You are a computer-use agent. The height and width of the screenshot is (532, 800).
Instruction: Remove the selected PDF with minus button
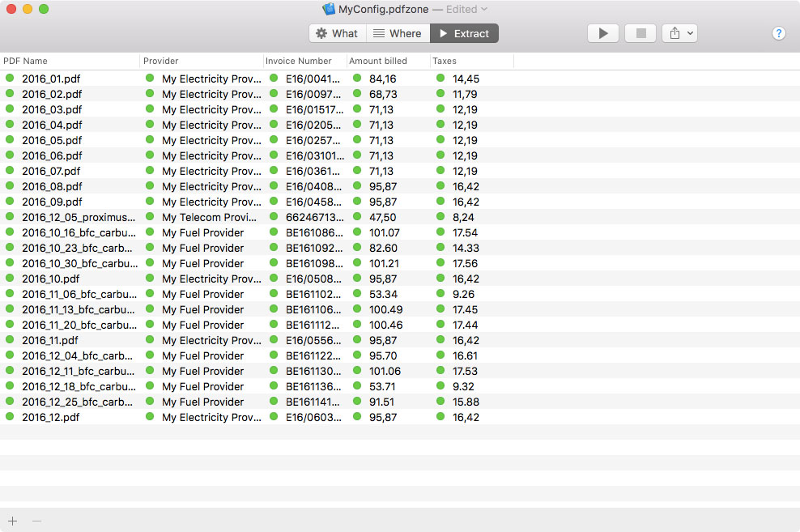coord(36,521)
